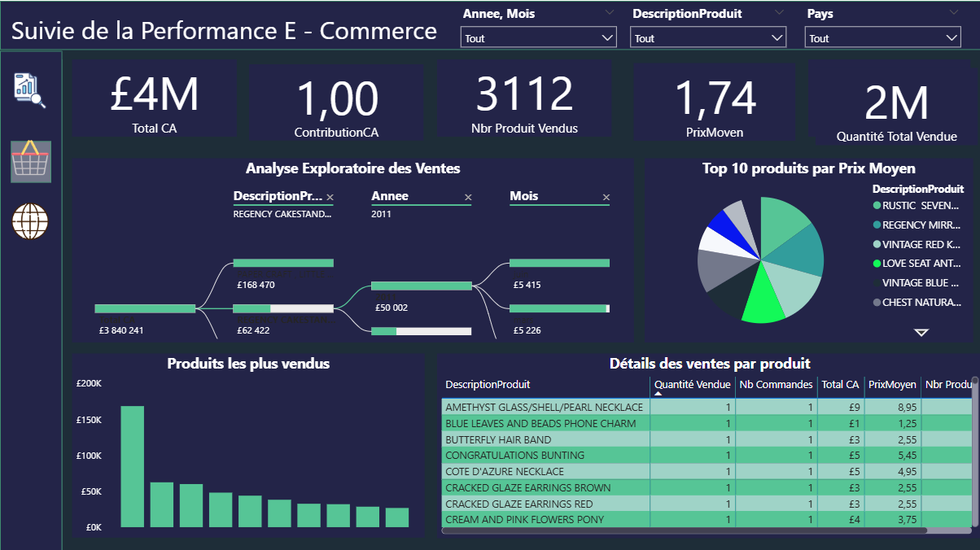Open the report analysis magnifier icon
Viewport: 980px width, 550px height.
pyautogui.click(x=30, y=89)
